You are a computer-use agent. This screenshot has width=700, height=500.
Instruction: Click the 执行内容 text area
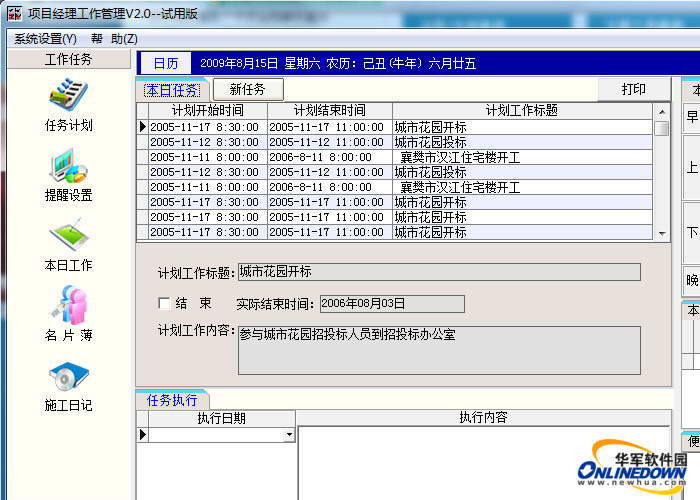pyautogui.click(x=484, y=462)
